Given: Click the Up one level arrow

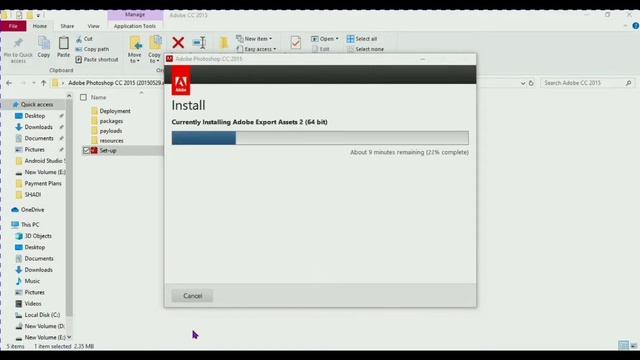Looking at the screenshot, I should click(43, 83).
